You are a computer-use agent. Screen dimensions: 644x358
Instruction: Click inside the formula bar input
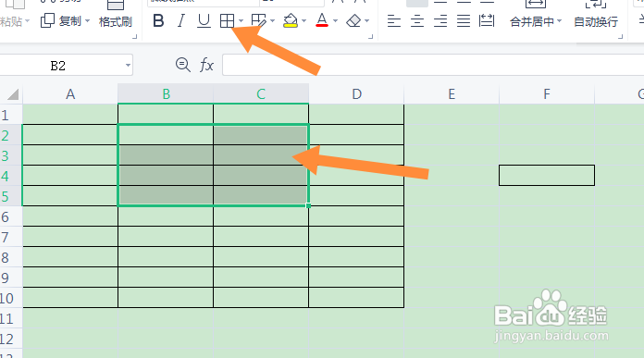pyautogui.click(x=433, y=65)
